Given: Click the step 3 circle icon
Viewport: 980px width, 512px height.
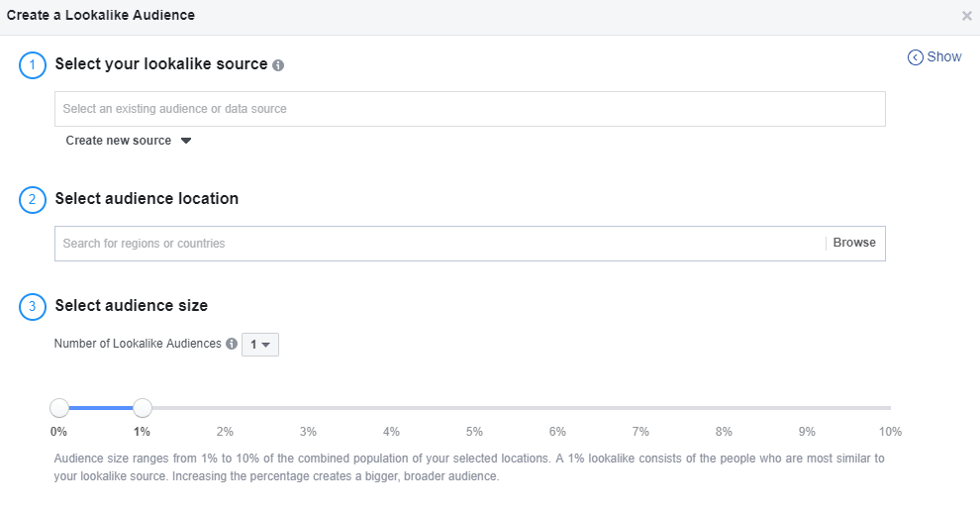Looking at the screenshot, I should point(33,307).
